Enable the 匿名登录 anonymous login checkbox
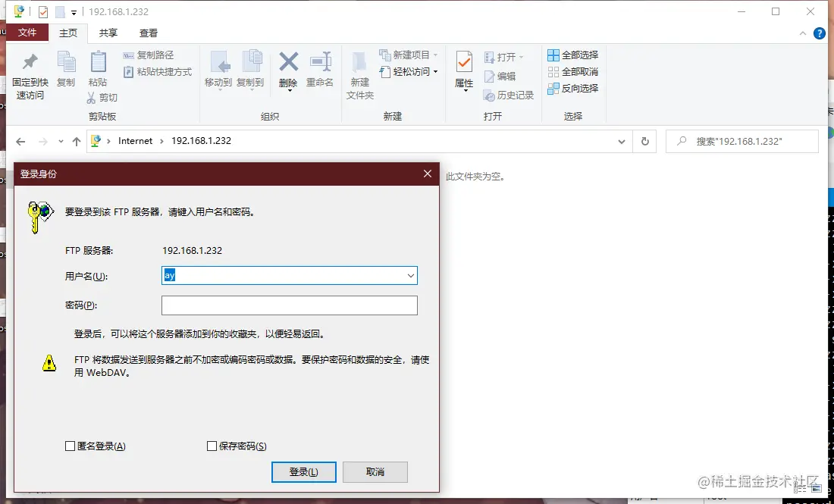This screenshot has width=834, height=504. pyautogui.click(x=70, y=446)
